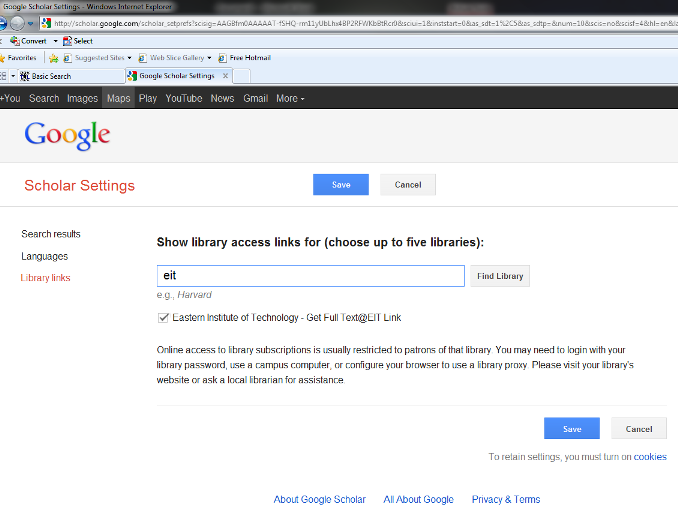This screenshot has height=520, width=678.
Task: Click the Google favicon in address bar
Action: [46, 23]
